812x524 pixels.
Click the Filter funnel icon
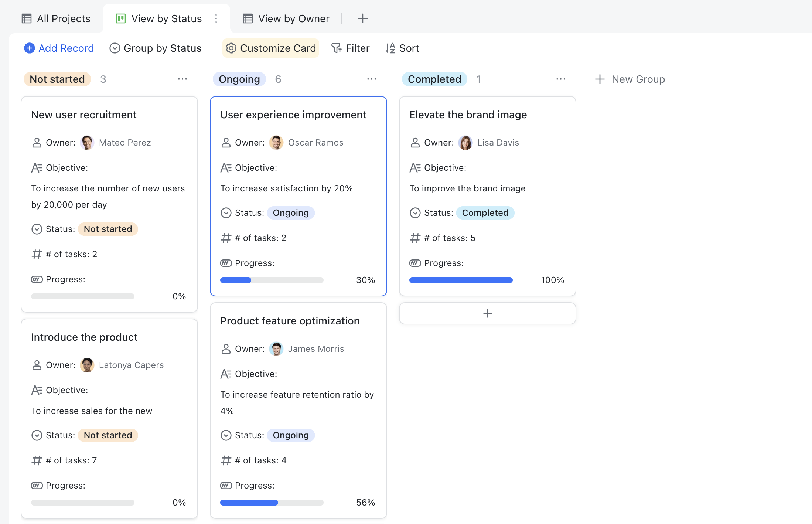coord(336,48)
